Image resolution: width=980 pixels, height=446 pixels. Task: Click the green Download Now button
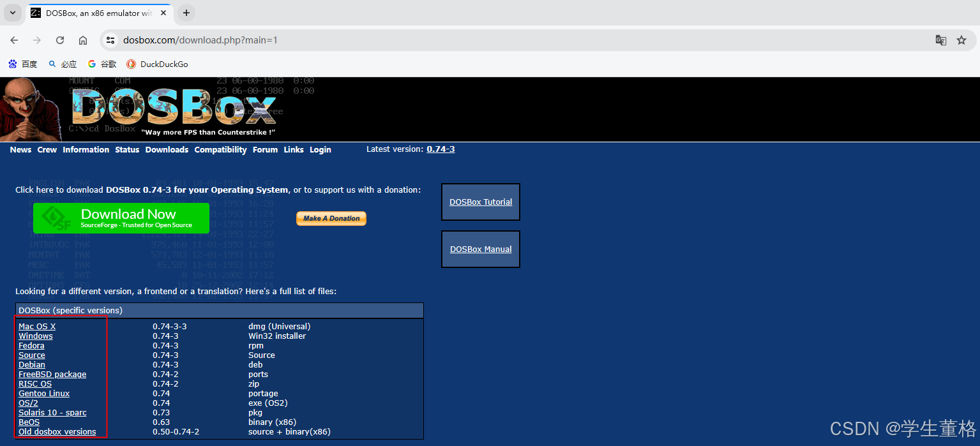click(121, 218)
